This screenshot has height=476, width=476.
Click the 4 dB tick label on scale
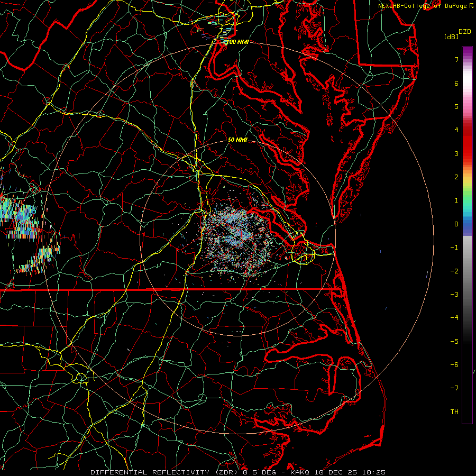456,130
